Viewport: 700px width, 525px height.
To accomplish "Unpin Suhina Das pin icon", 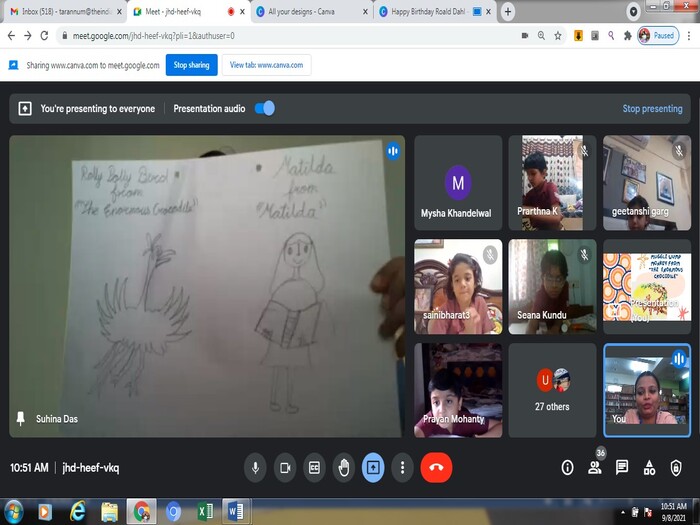I will (21, 419).
